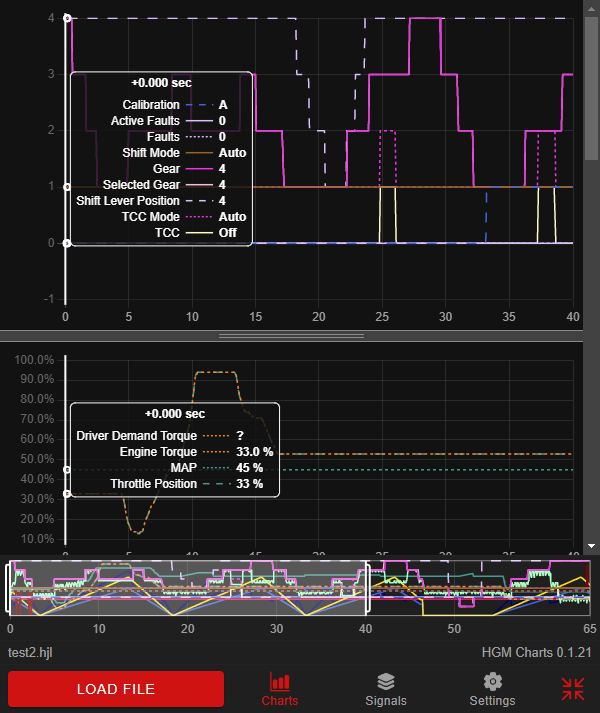Click the scrollbar up arrow
This screenshot has width=600, height=713.
pyautogui.click(x=592, y=7)
